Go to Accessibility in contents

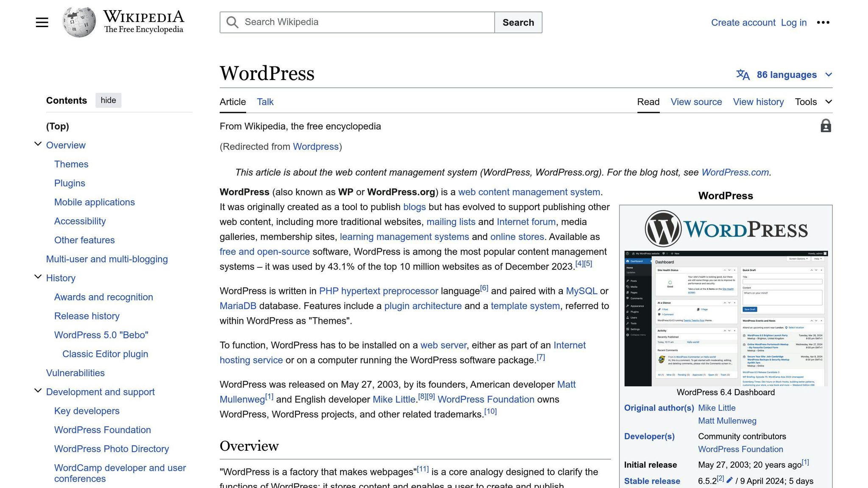point(80,221)
